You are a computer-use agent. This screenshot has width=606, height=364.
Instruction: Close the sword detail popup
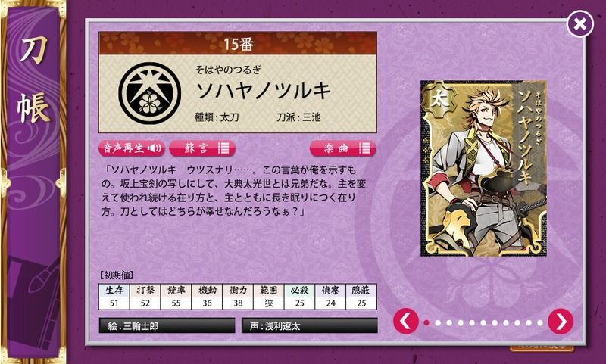[579, 24]
